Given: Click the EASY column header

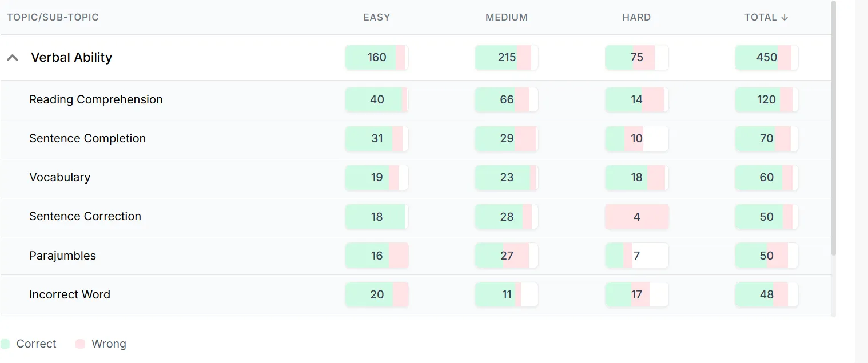Looking at the screenshot, I should tap(377, 17).
